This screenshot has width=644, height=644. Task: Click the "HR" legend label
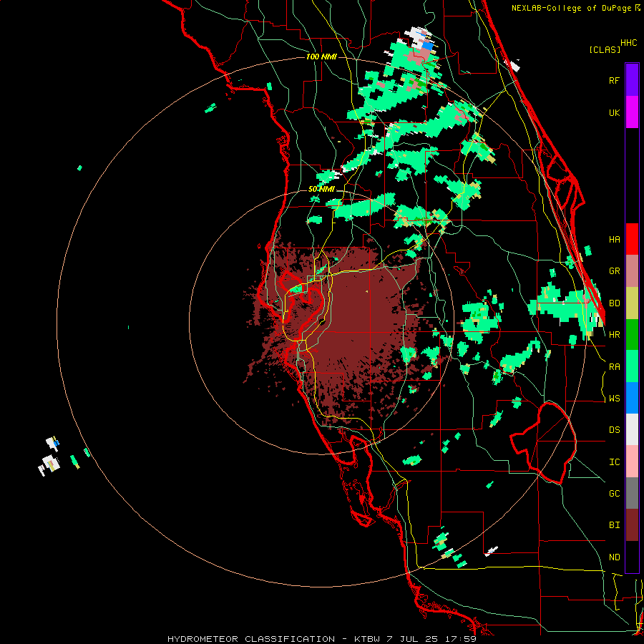click(614, 335)
